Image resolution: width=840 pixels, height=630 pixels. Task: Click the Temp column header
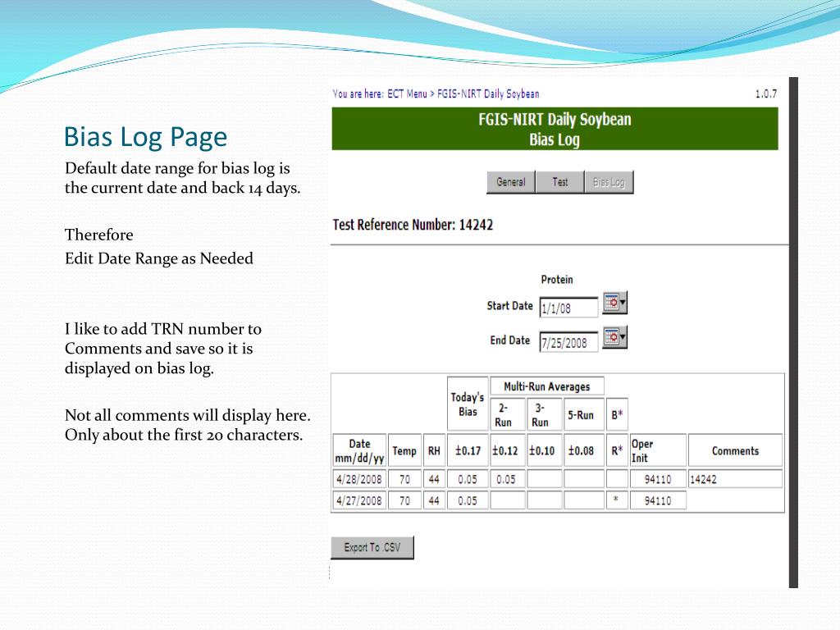click(x=404, y=450)
